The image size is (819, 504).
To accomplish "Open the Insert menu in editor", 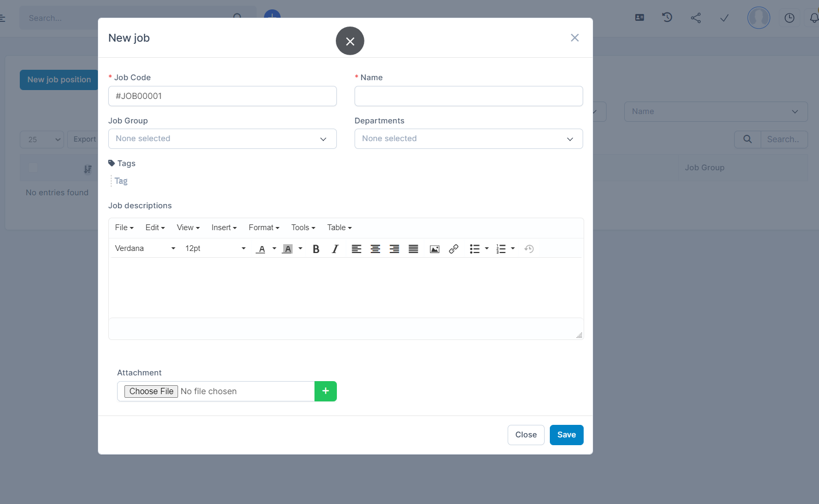I will [224, 228].
